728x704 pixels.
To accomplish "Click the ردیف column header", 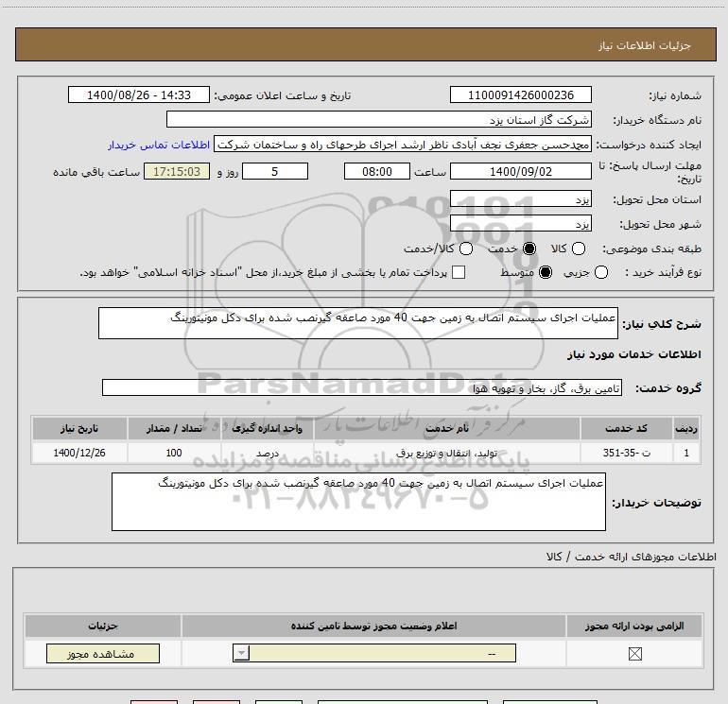I will click(686, 428).
